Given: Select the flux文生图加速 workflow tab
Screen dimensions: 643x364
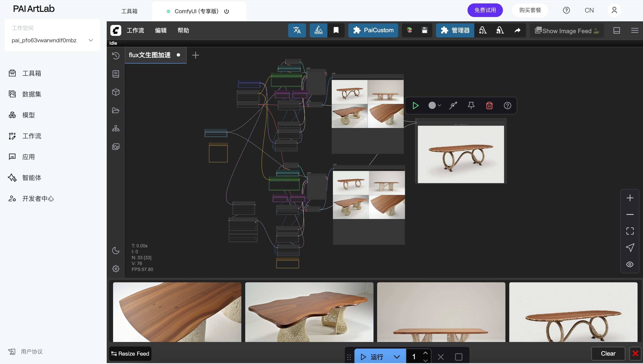Looking at the screenshot, I should [x=150, y=55].
